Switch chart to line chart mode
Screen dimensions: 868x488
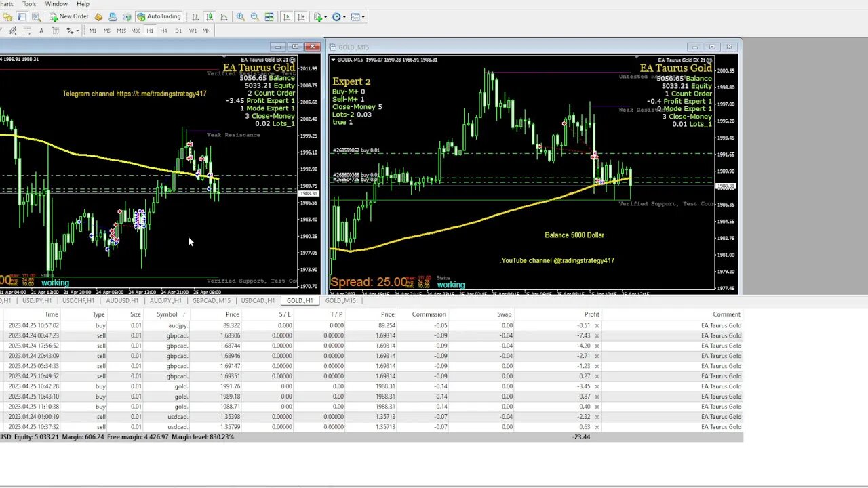tap(224, 16)
